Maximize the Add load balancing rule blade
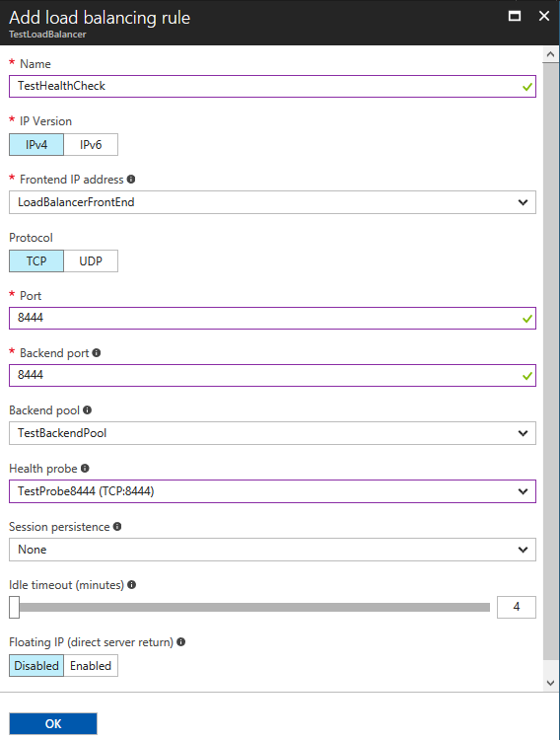The image size is (560, 740). point(515,17)
